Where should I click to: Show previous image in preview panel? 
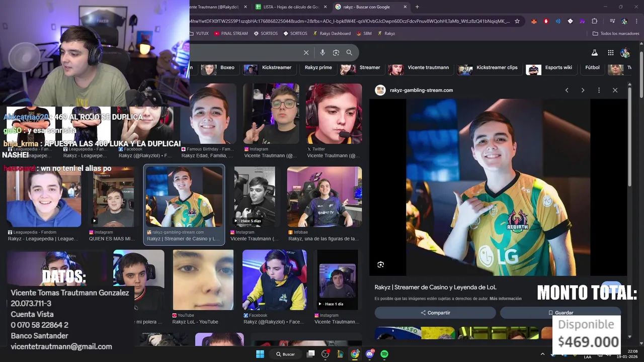[x=567, y=90]
